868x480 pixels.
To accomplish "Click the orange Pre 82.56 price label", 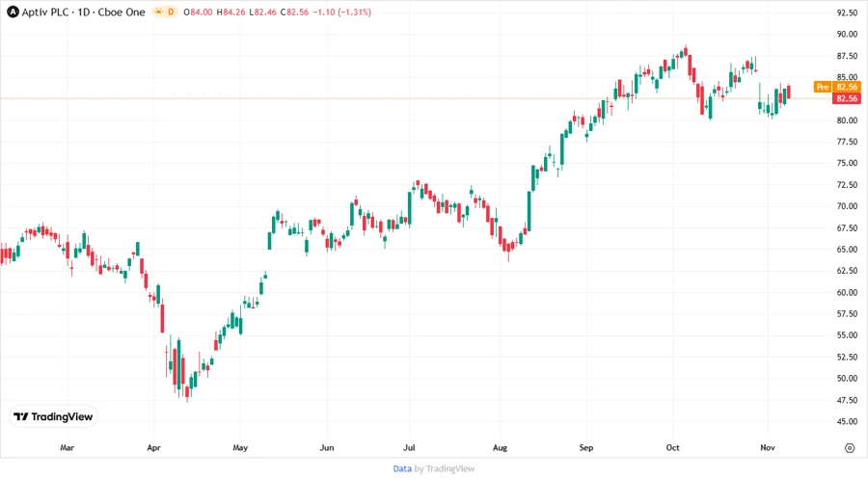I will click(x=837, y=87).
